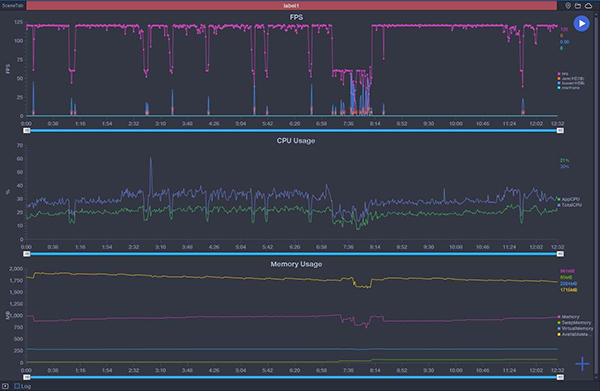Select the SceneTab tab
The height and width of the screenshot is (391, 600).
[x=13, y=5]
